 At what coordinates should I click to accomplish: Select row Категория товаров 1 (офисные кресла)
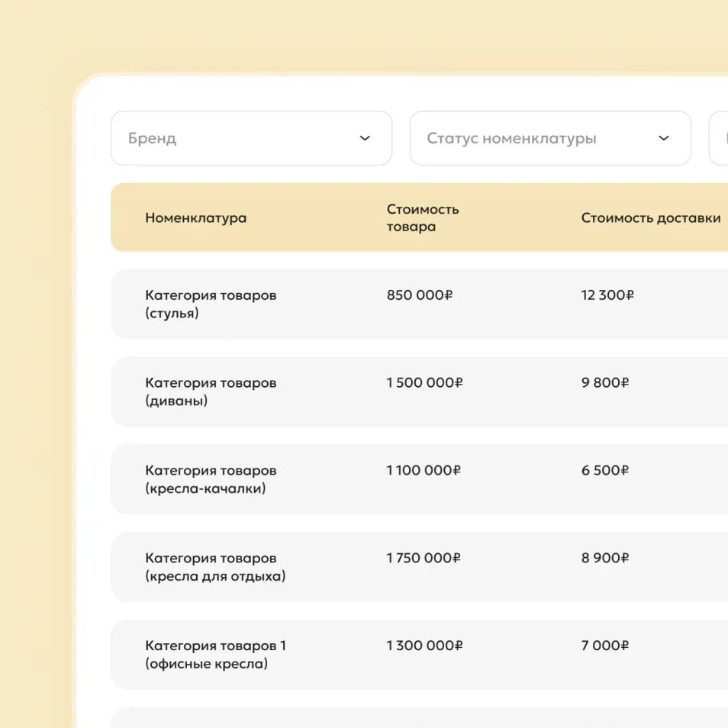coord(419,655)
